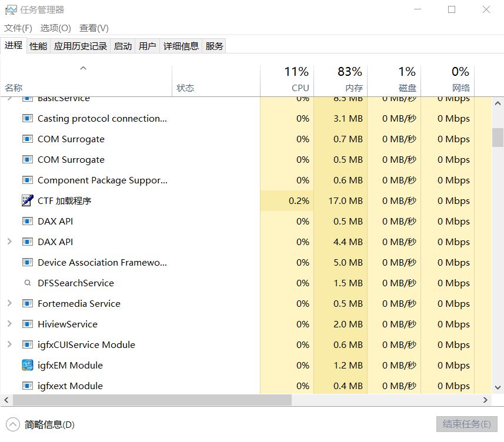Click the Task Manager title bar icon
504x442 pixels.
click(x=11, y=10)
